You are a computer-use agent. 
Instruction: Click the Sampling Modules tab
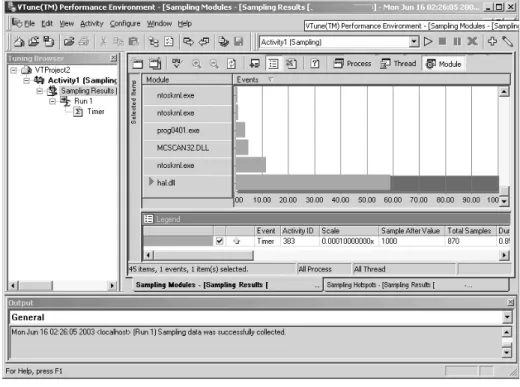tap(228, 285)
